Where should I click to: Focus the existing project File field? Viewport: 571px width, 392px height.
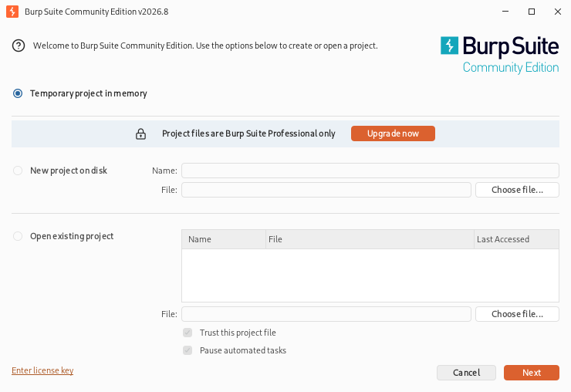(326, 314)
